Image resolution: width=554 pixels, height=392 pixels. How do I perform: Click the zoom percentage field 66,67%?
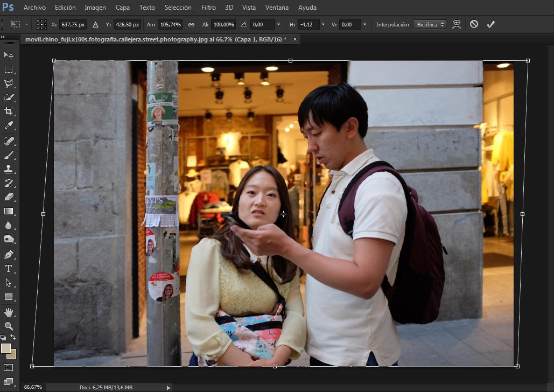pos(33,387)
